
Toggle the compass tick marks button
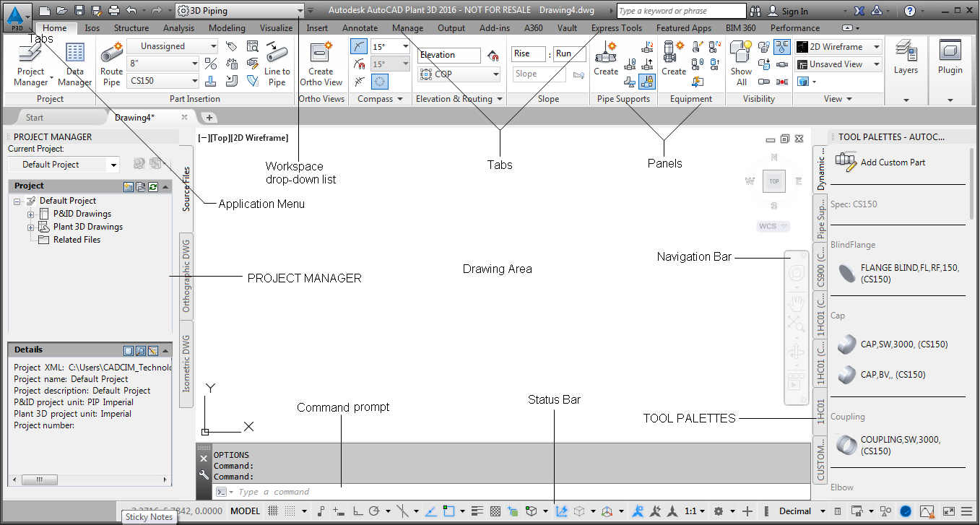click(x=359, y=46)
